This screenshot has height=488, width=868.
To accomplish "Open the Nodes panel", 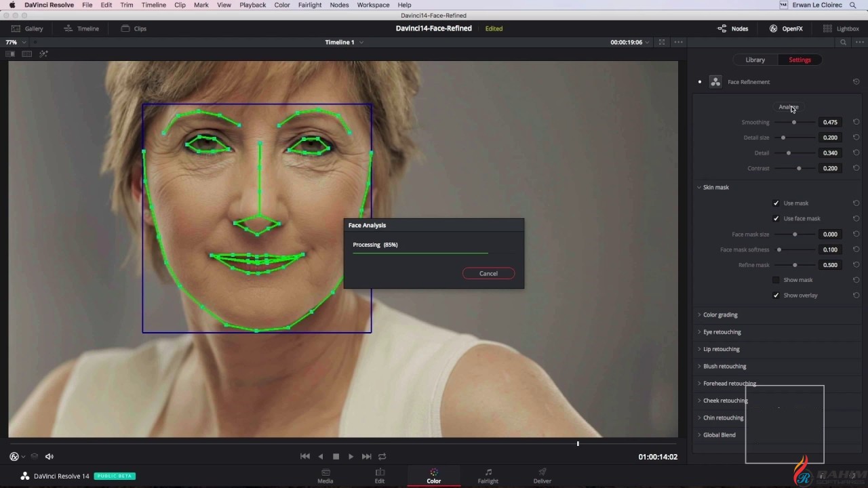I will coord(733,28).
